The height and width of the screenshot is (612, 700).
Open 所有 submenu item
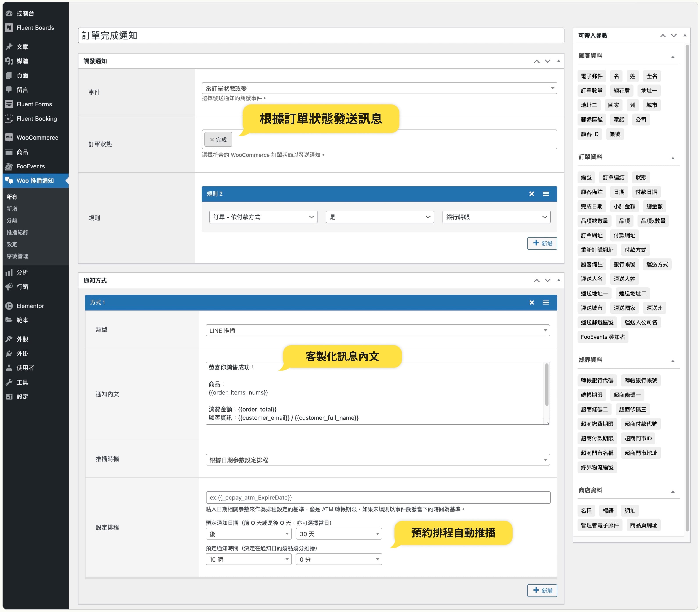point(12,197)
